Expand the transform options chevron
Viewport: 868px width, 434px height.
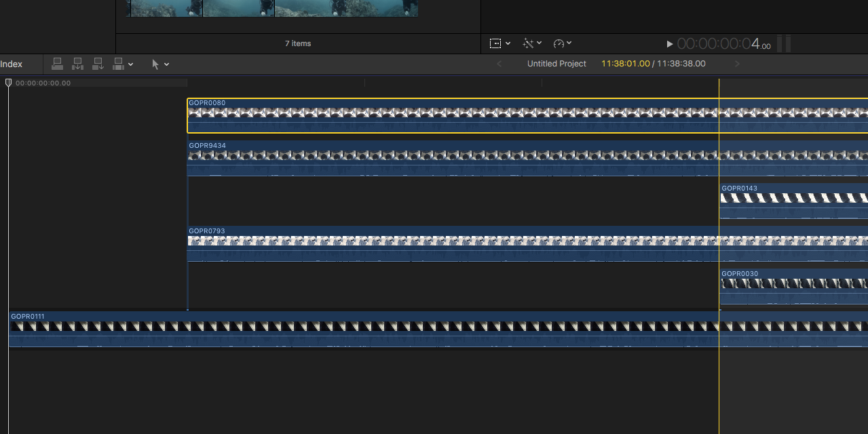508,43
